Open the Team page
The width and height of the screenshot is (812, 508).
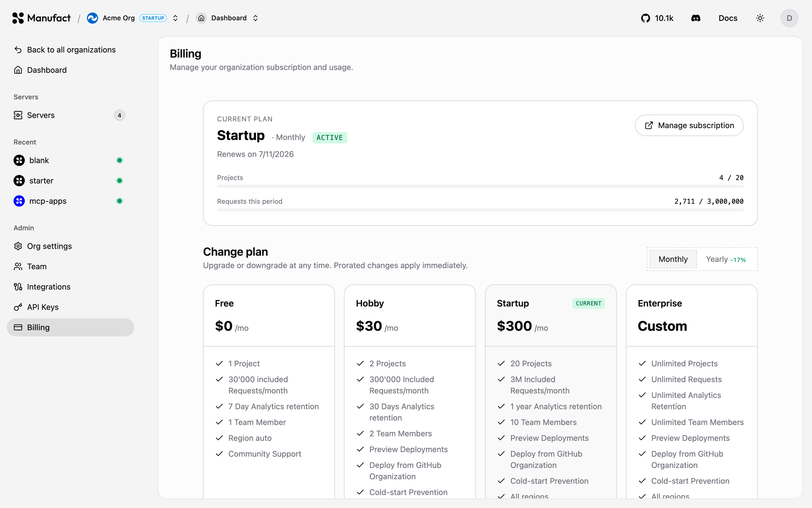70,266
